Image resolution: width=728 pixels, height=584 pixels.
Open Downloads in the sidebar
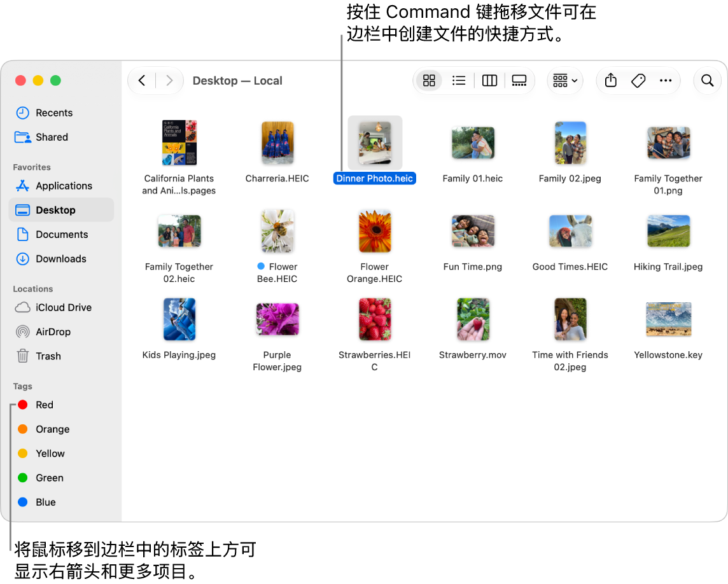61,258
